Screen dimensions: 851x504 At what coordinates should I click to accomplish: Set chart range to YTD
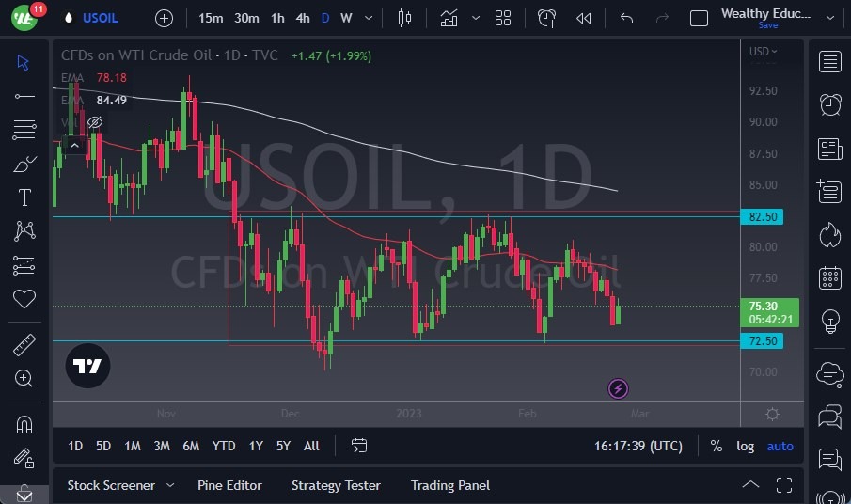224,446
